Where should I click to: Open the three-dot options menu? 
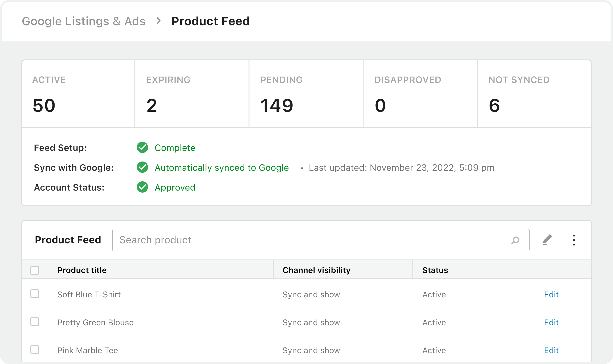[x=574, y=240]
